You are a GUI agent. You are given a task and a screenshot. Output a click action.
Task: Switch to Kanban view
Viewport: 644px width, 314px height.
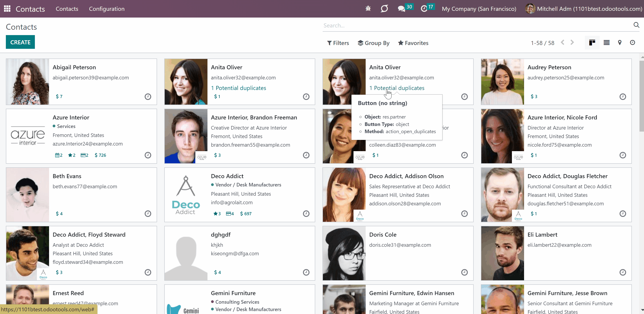click(592, 43)
